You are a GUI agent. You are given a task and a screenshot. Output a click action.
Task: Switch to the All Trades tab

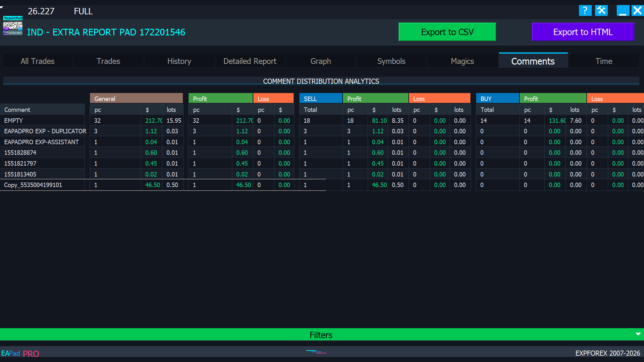pyautogui.click(x=38, y=61)
